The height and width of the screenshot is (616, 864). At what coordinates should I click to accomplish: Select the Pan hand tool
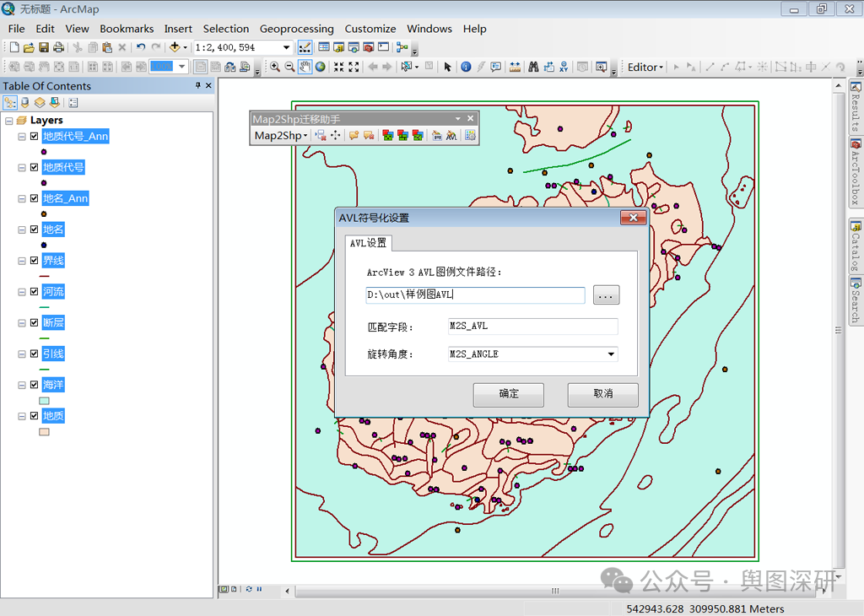point(305,67)
